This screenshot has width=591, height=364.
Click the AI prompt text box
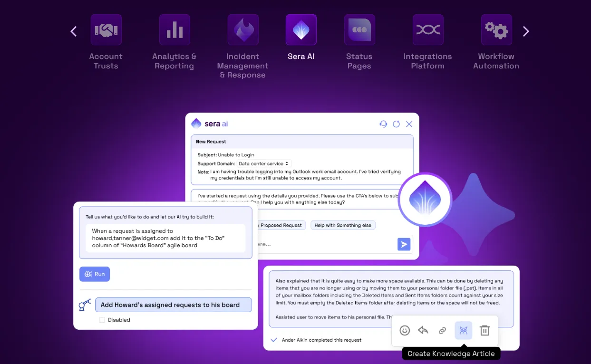coord(165,238)
